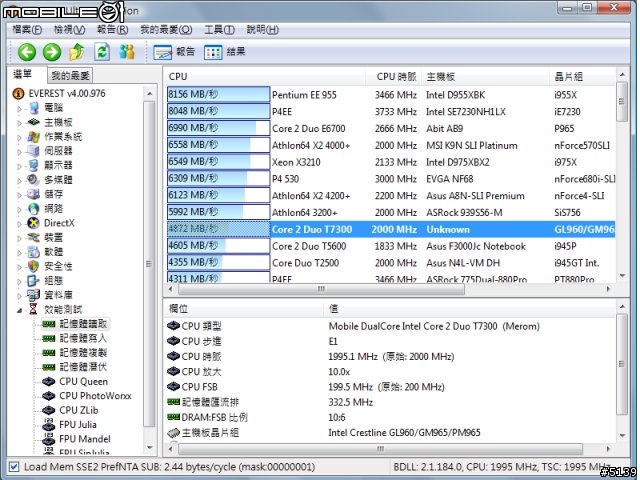
Task: Select the Core 2 Duo T7300 result row
Action: click(x=391, y=229)
